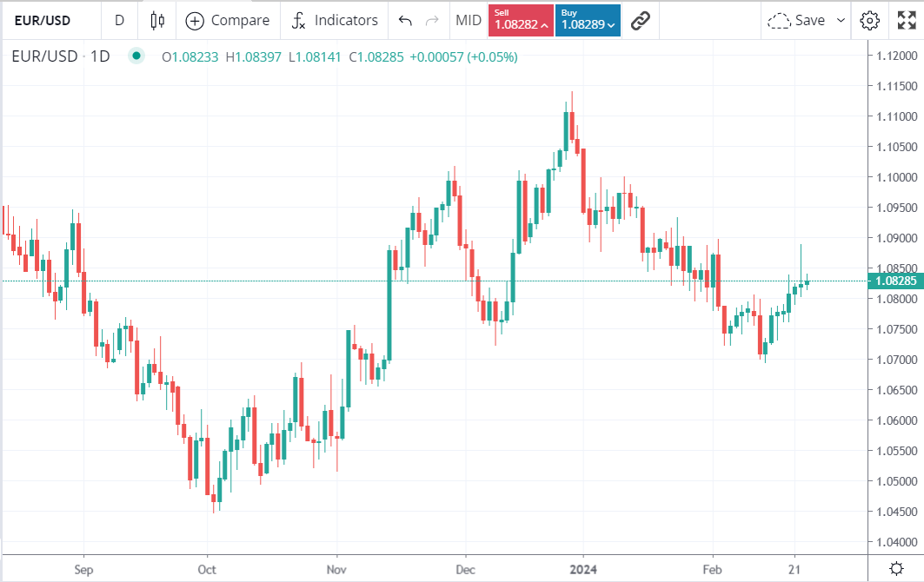Redo the last chart action
Image resolution: width=924 pixels, height=582 pixels.
pyautogui.click(x=432, y=20)
